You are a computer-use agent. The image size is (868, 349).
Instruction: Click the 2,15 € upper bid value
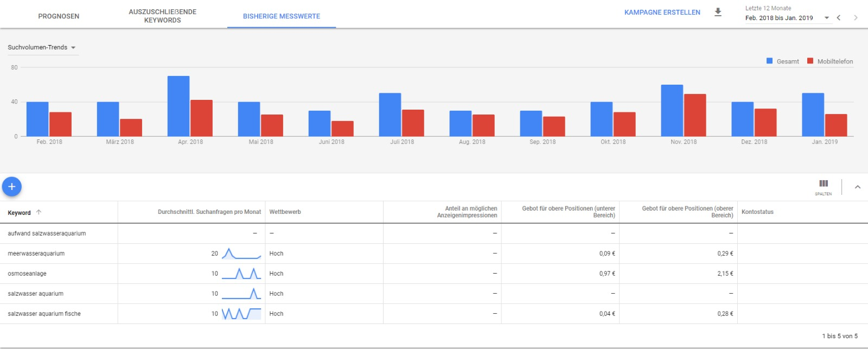725,274
